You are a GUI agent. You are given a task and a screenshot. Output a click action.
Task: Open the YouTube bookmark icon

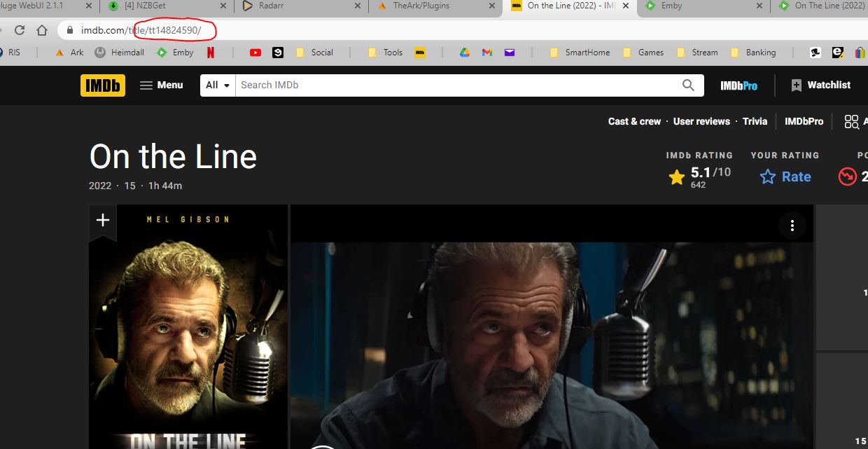[x=255, y=53]
